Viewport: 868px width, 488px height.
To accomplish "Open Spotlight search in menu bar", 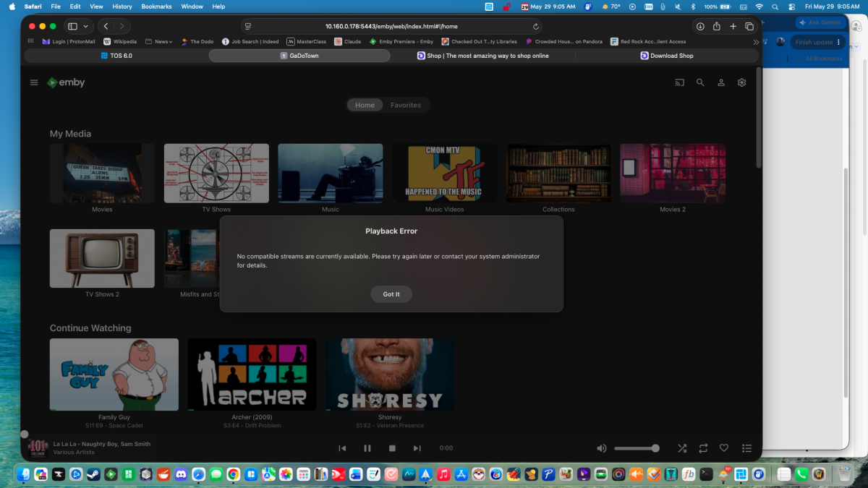I will click(774, 7).
